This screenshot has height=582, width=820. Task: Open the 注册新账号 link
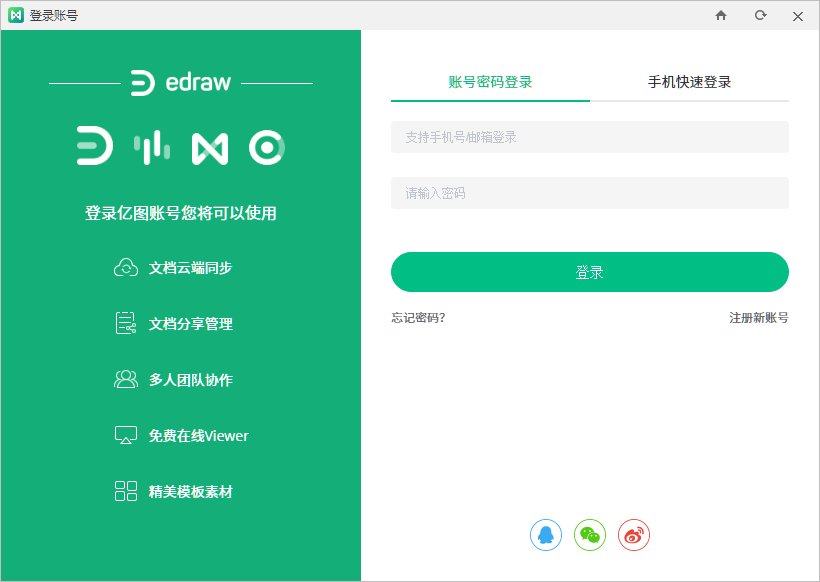point(759,317)
